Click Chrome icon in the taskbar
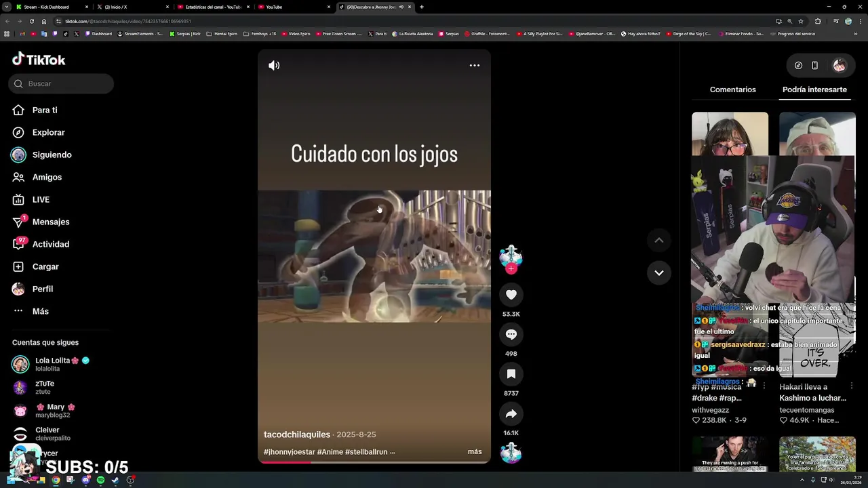Screen dimensions: 868x488 [x=56, y=480]
